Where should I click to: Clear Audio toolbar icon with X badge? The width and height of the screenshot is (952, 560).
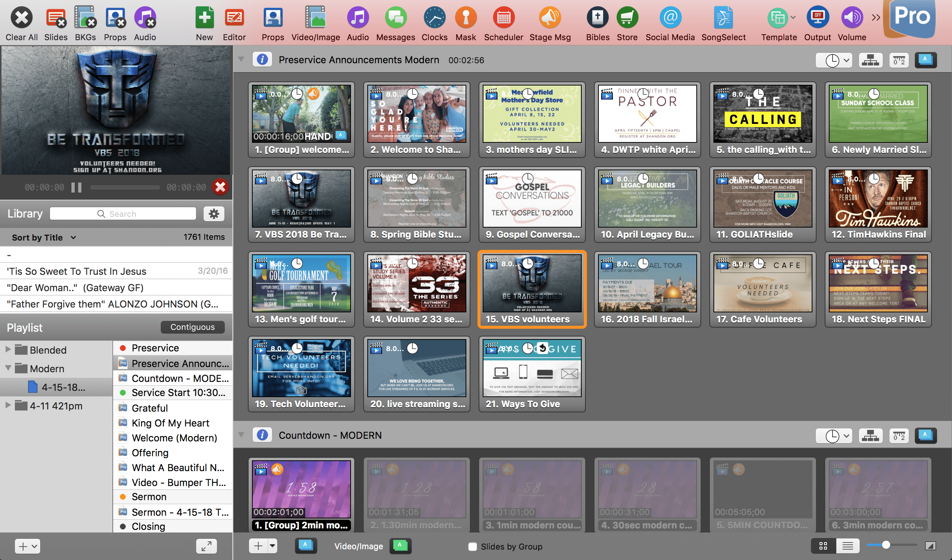pyautogui.click(x=145, y=18)
